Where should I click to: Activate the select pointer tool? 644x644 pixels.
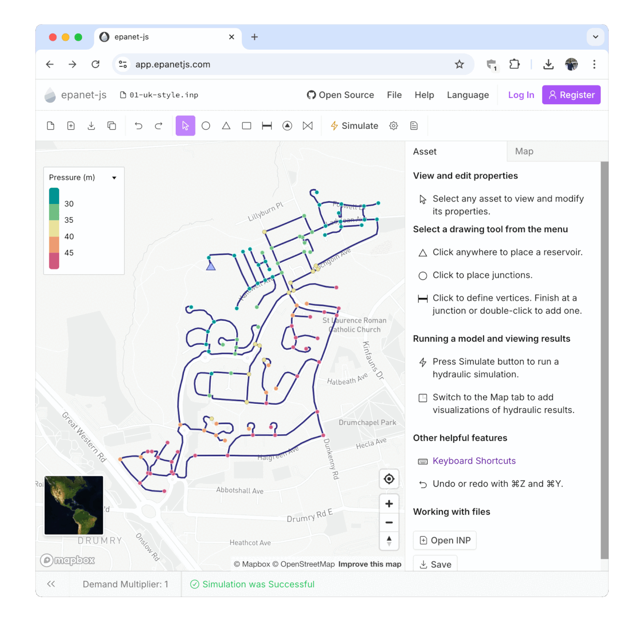click(x=186, y=126)
